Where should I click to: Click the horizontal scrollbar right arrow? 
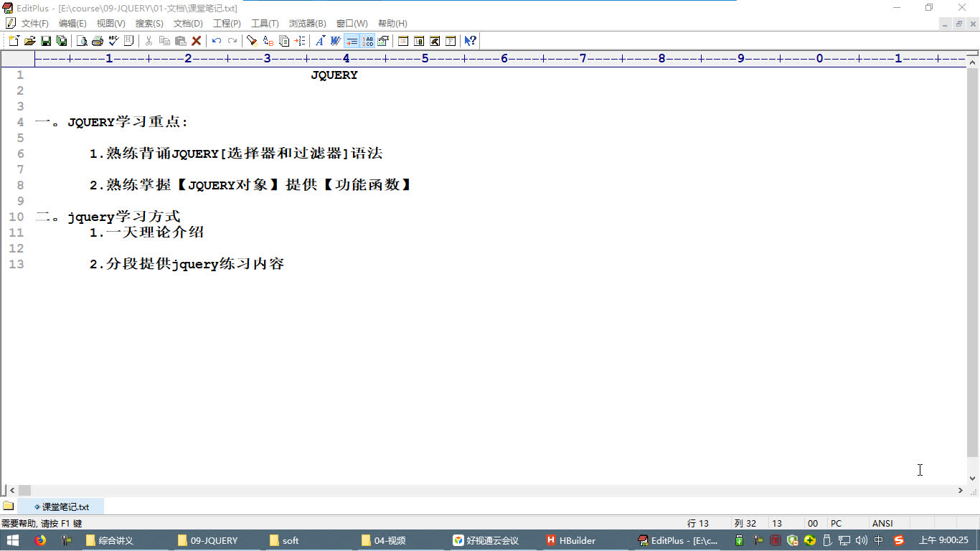tap(960, 491)
